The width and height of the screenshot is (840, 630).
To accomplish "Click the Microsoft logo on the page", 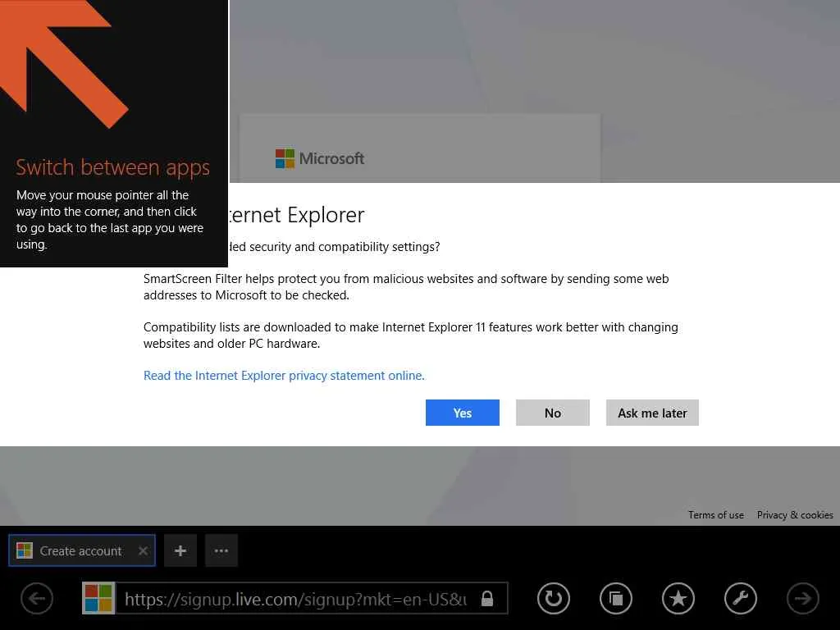I will (x=320, y=158).
